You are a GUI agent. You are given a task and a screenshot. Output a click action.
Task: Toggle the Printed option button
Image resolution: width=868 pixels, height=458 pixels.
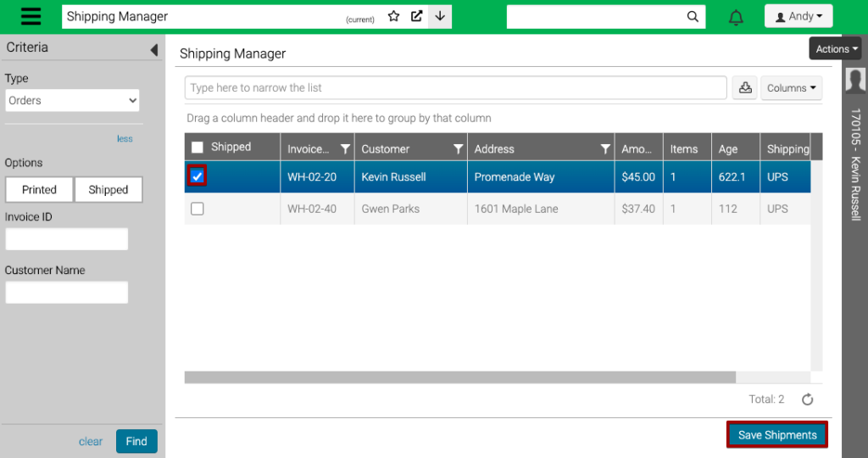(40, 190)
